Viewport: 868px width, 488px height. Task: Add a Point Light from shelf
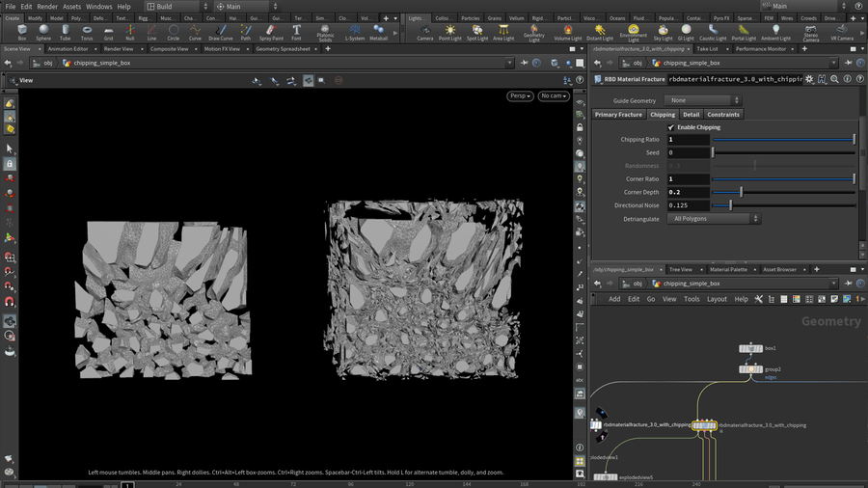coord(449,32)
